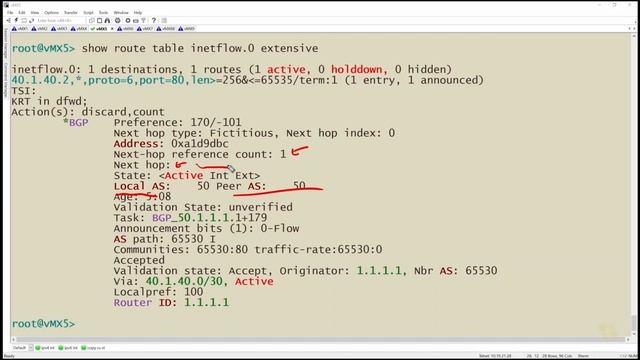Click the Paste toolbar icon
The width and height of the screenshot is (640, 360).
click(100, 20)
